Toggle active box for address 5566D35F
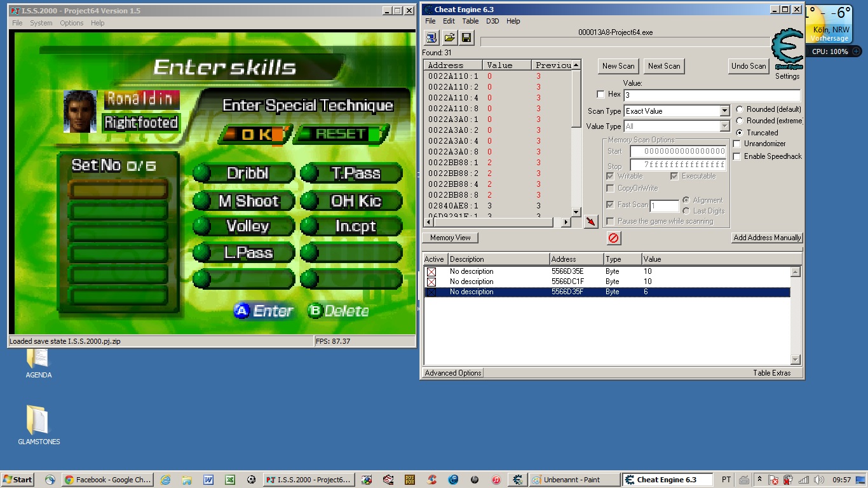Screen dimensions: 868x488 click(x=431, y=292)
